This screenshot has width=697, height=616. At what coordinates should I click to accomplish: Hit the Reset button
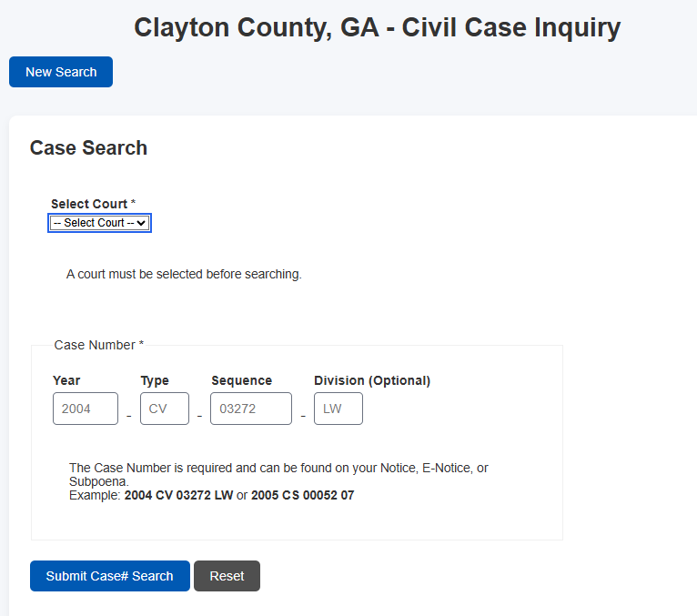[x=227, y=576]
